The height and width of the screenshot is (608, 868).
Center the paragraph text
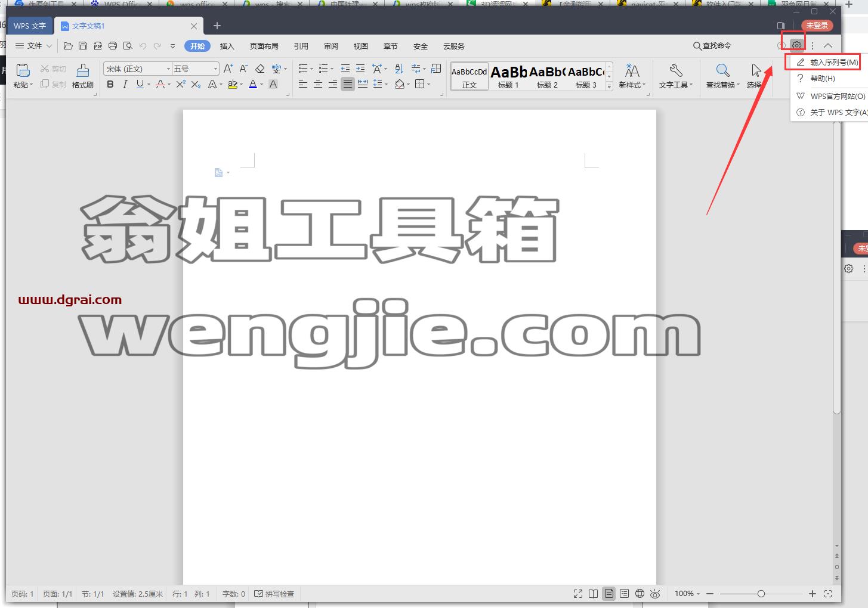318,84
